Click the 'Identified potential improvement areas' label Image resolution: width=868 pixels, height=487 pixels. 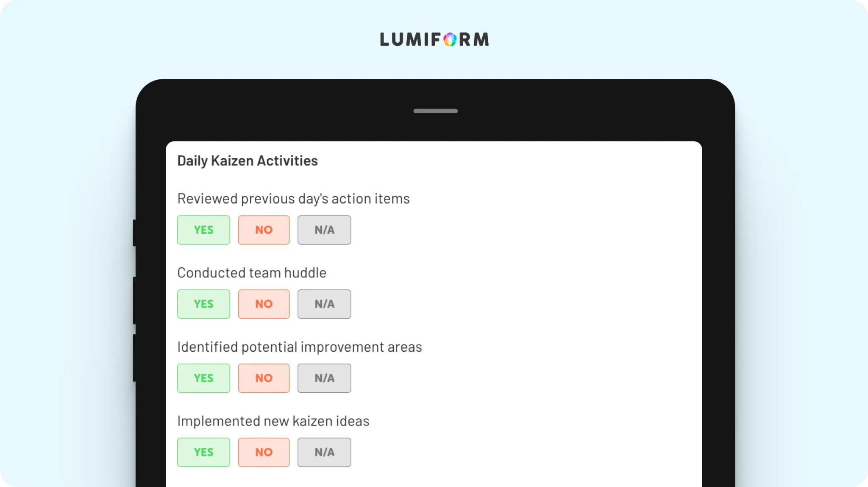tap(300, 347)
